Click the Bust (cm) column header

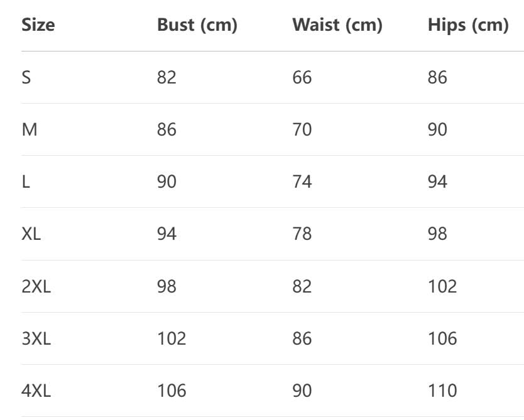tap(197, 25)
